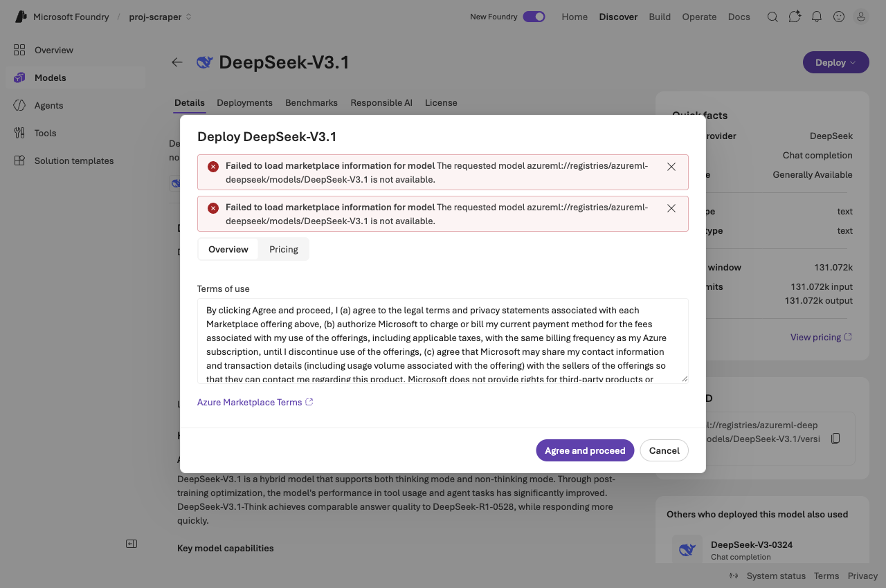
Task: Switch to the Deployments tab
Action: tap(244, 102)
